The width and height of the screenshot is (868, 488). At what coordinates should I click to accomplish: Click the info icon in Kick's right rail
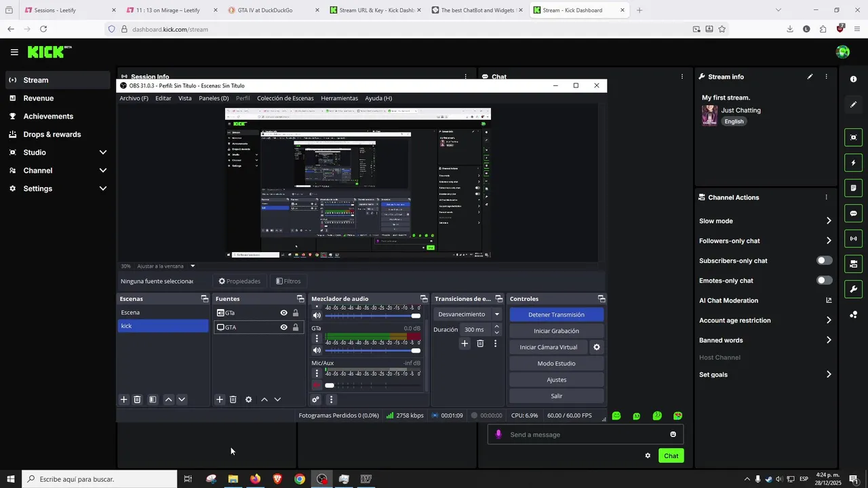click(x=853, y=79)
